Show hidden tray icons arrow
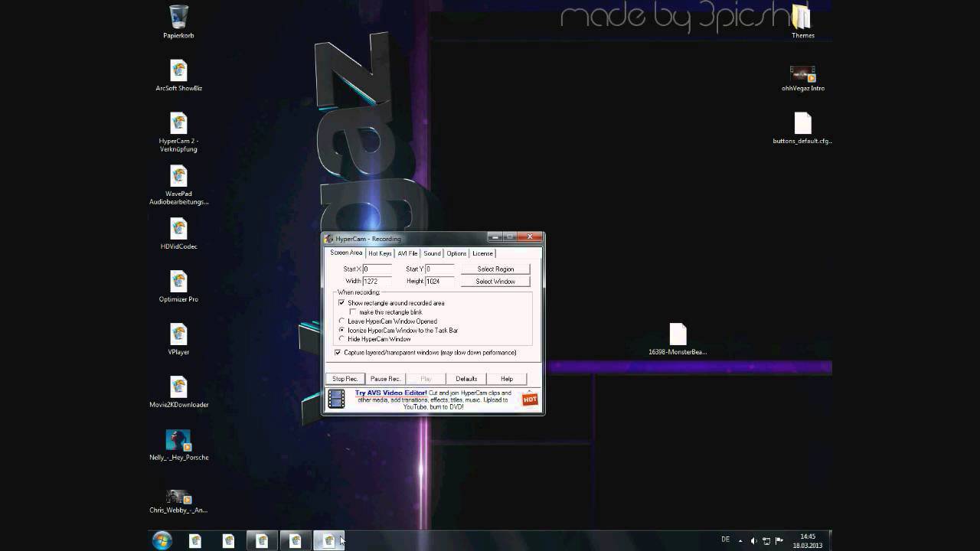The height and width of the screenshot is (551, 980). (x=740, y=540)
